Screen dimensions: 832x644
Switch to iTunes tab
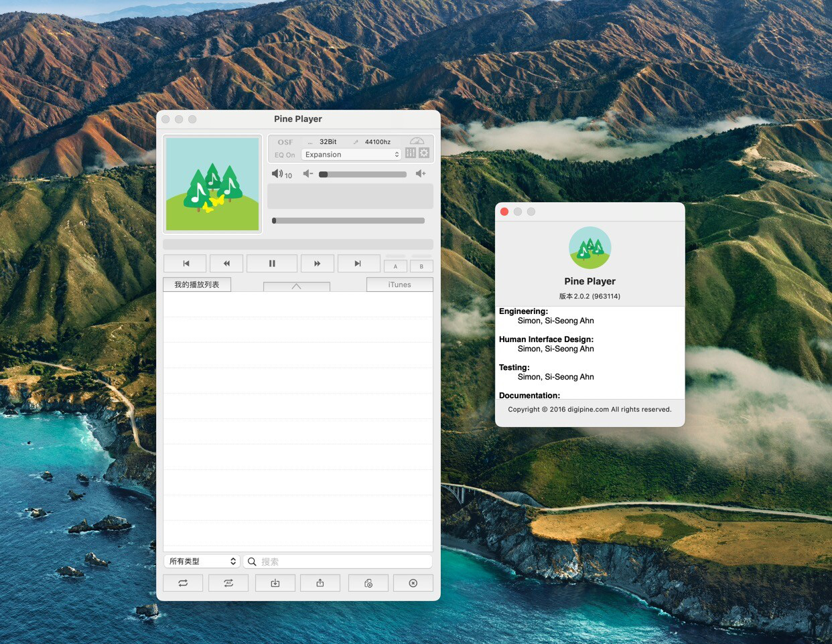click(400, 285)
